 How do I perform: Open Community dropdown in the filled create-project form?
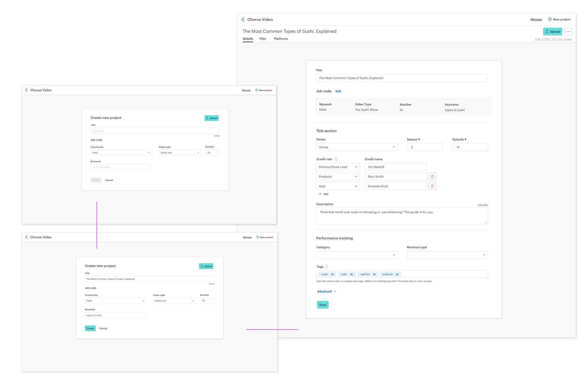pos(115,301)
